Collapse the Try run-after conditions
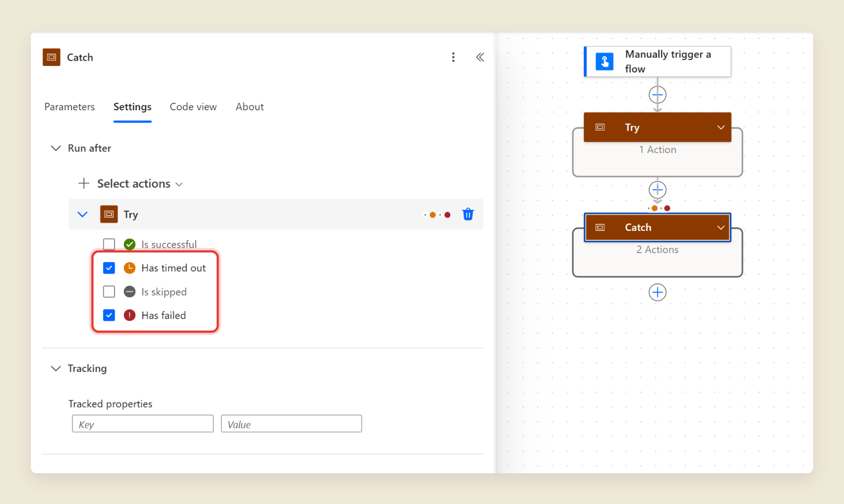The image size is (844, 504). click(x=83, y=215)
